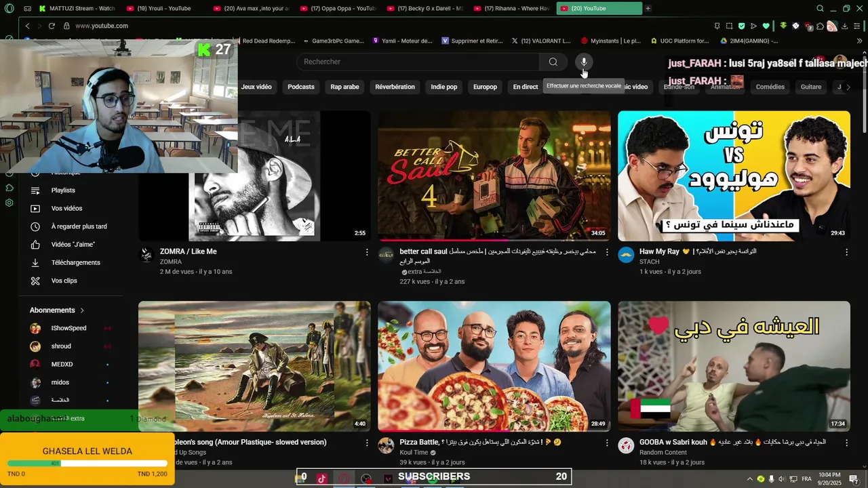This screenshot has width=868, height=488.
Task: Switch to MATTUZI Stream tab
Action: [x=78, y=8]
